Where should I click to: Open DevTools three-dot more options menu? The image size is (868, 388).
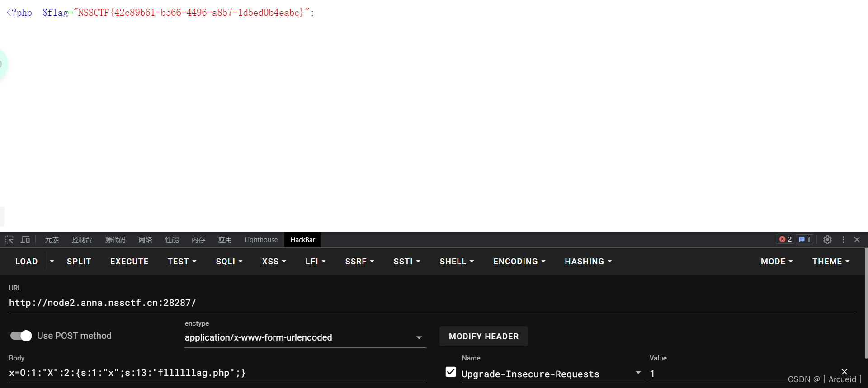pos(843,240)
